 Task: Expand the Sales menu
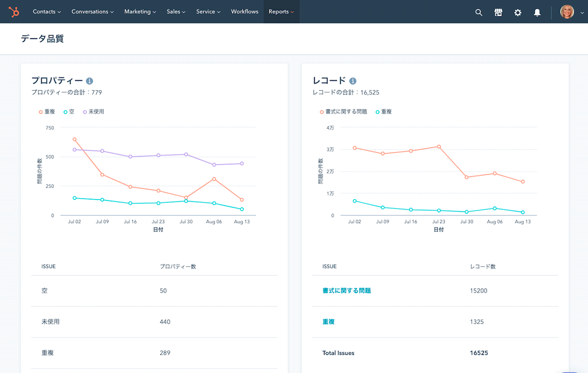[176, 11]
